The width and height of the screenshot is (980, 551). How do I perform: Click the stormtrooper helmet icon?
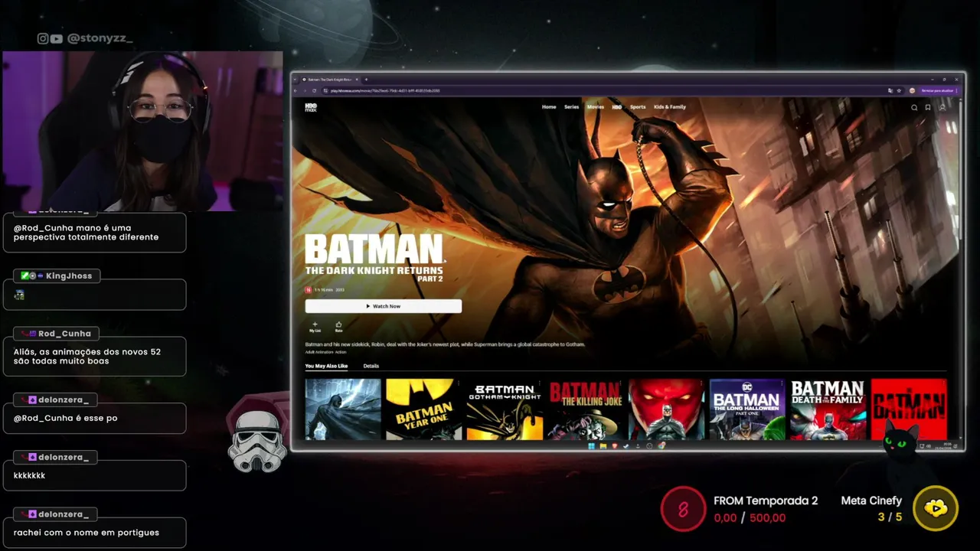coord(257,441)
